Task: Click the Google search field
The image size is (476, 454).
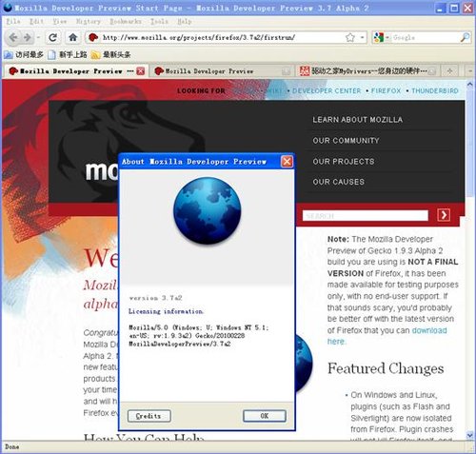Action: pyautogui.click(x=425, y=38)
